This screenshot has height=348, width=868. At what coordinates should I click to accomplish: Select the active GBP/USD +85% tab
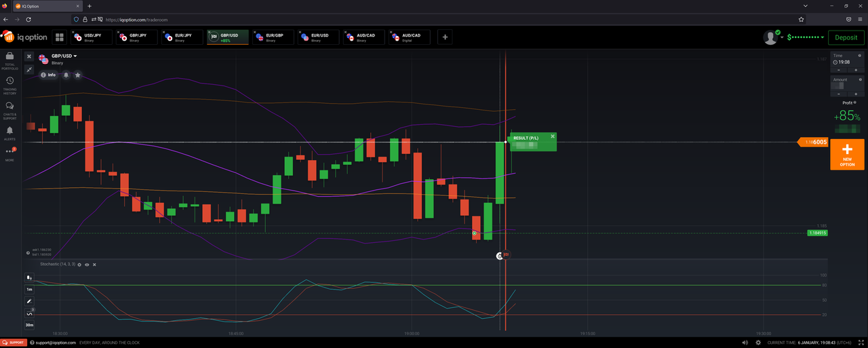tap(228, 37)
